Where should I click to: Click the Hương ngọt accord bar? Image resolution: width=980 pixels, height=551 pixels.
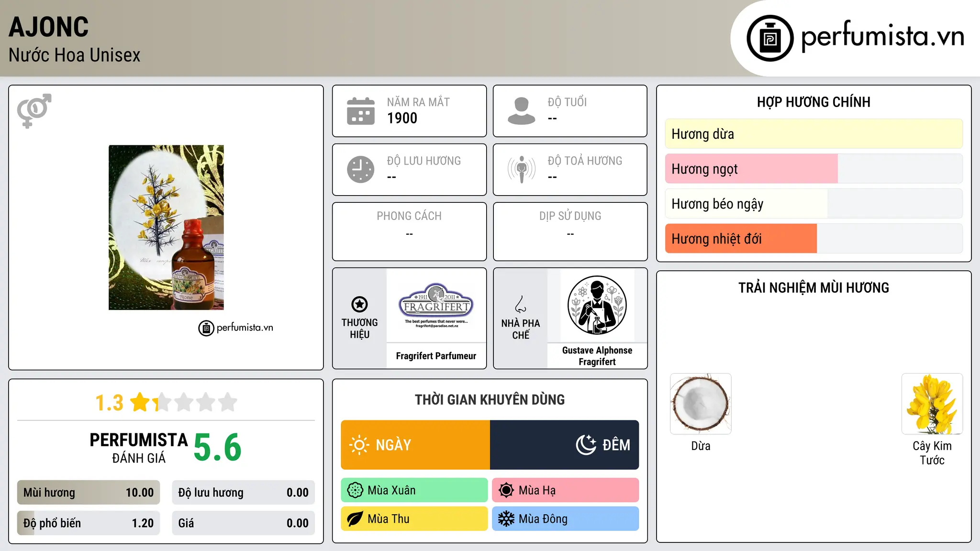click(813, 169)
